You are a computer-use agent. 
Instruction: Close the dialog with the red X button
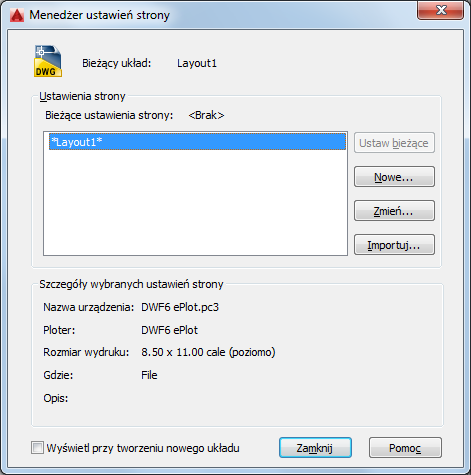tap(440, 10)
